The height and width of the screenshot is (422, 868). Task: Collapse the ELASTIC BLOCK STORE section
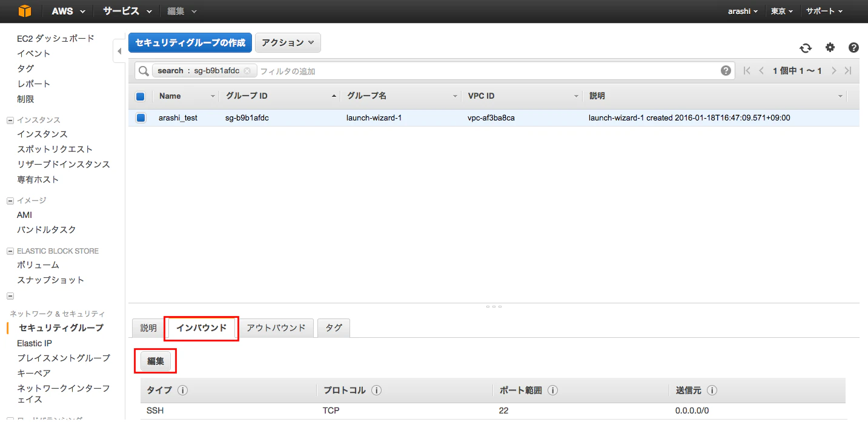pyautogui.click(x=10, y=251)
